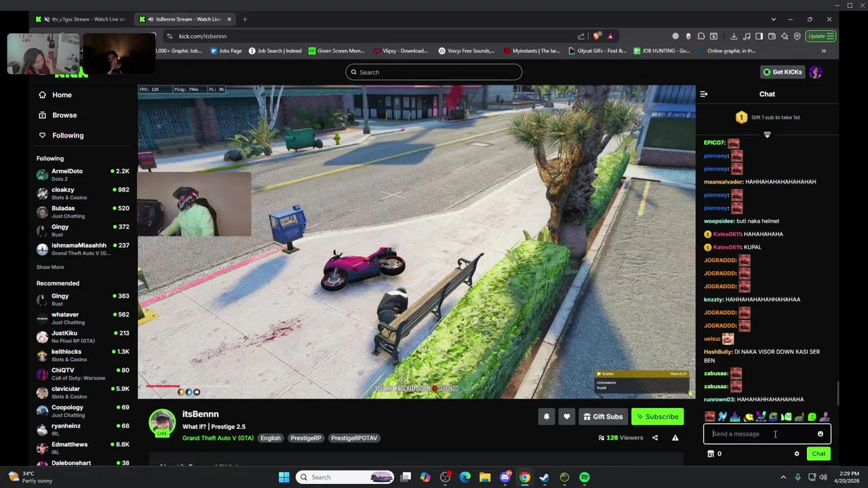Screen dimensions: 868x488
Task: Open the Myinstants bookmark
Action: coord(532,51)
